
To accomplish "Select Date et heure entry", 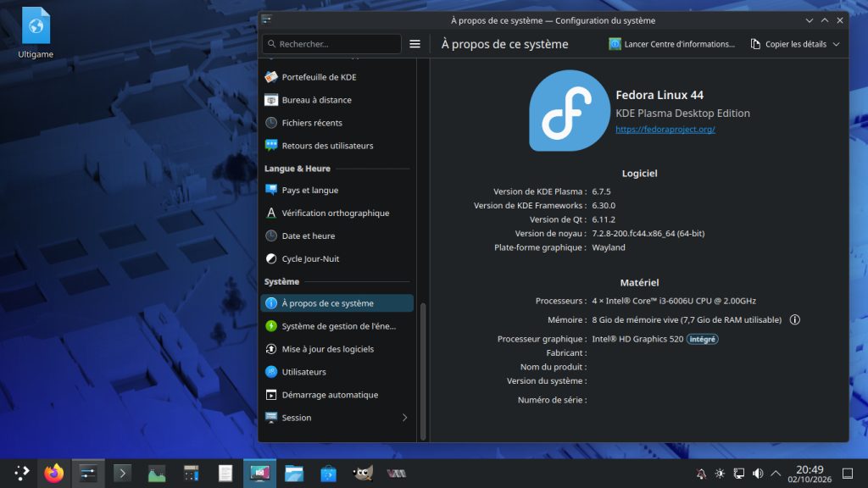I will pos(337,236).
